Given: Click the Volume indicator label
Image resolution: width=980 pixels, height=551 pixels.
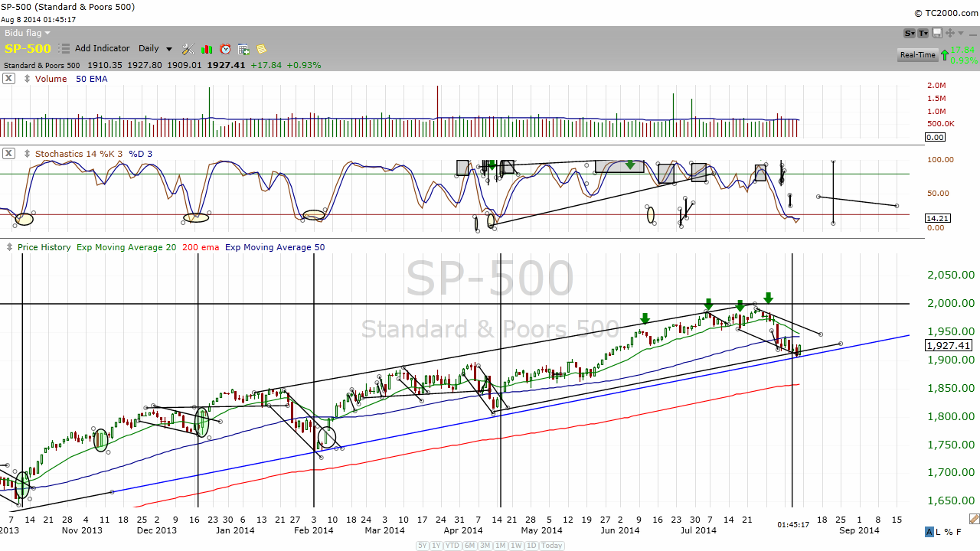Looking at the screenshot, I should coord(51,79).
